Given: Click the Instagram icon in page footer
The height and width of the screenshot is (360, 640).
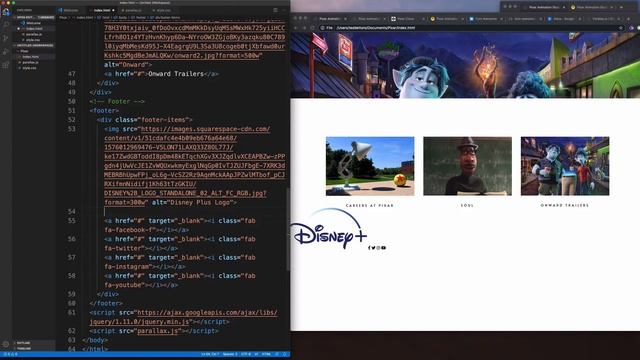Looking at the screenshot, I should 378,248.
